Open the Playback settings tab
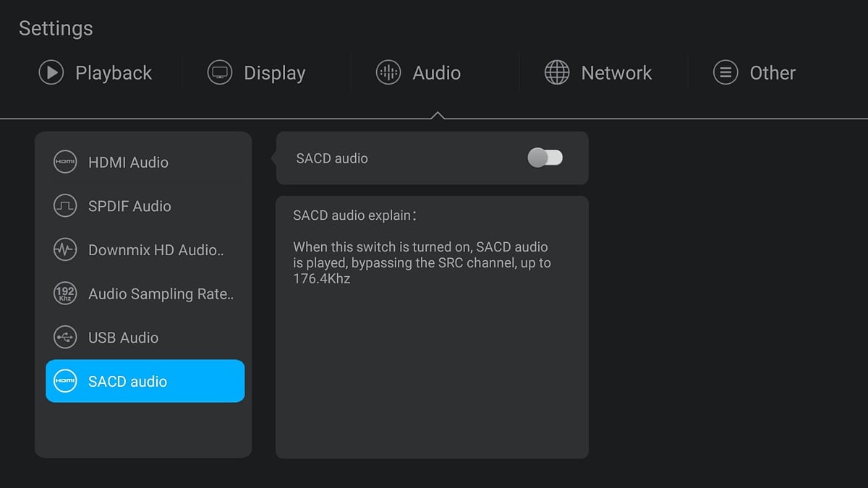Image resolution: width=868 pixels, height=488 pixels. (114, 73)
